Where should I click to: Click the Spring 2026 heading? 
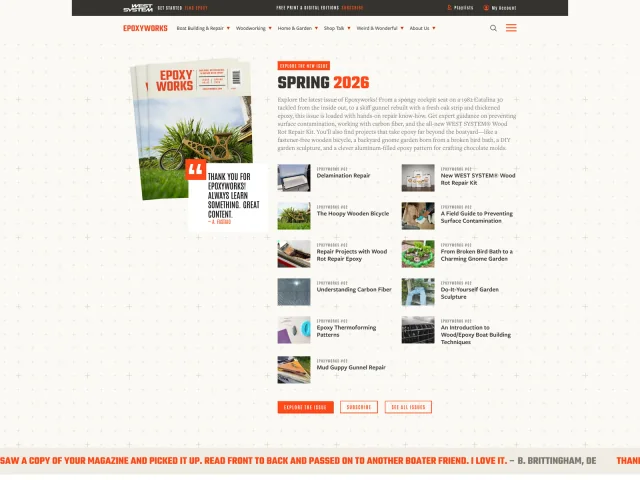tap(323, 83)
